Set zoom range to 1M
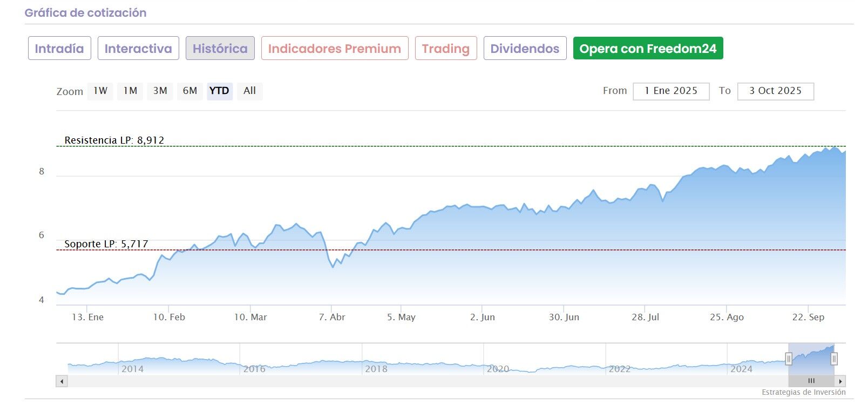Screen dimensions: 868x418 point(130,91)
